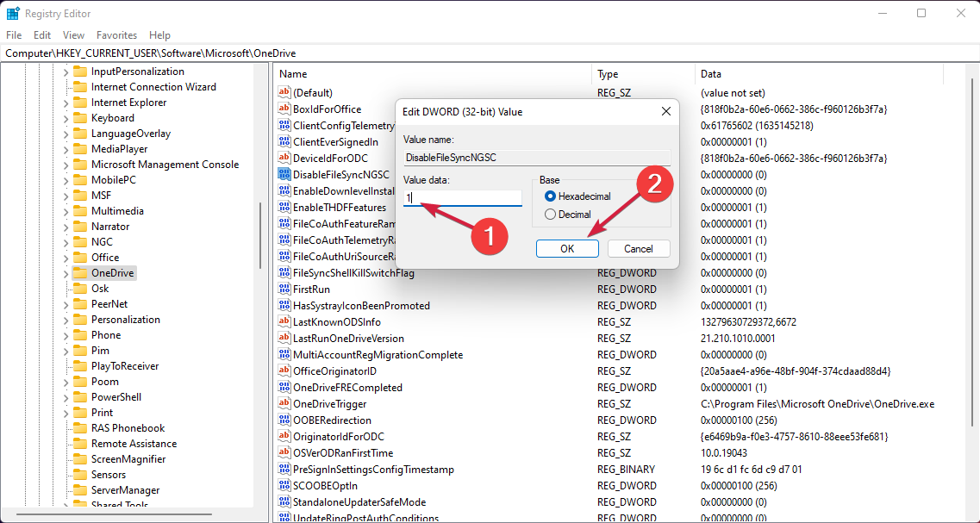Click the BoxIdForOffice value icon
Screen dimensions: 980x523
[x=284, y=109]
